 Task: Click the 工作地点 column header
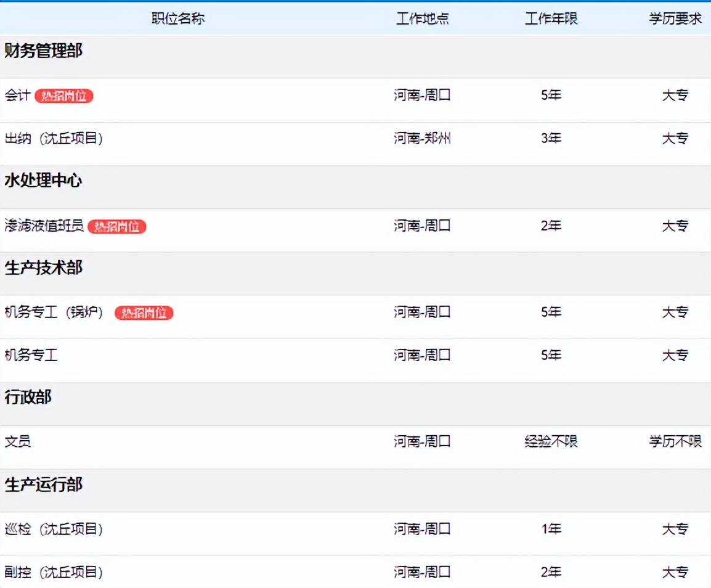coord(422,18)
